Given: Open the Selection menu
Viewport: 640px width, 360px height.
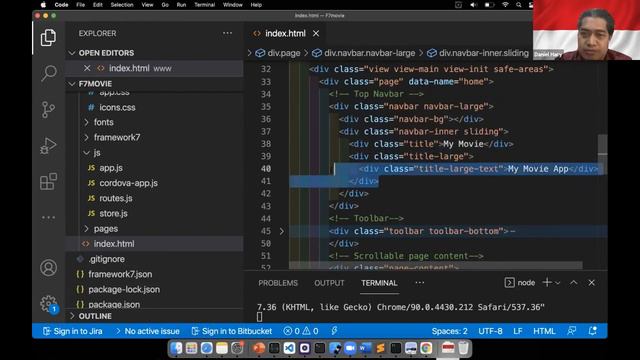Looking at the screenshot, I should [x=122, y=5].
